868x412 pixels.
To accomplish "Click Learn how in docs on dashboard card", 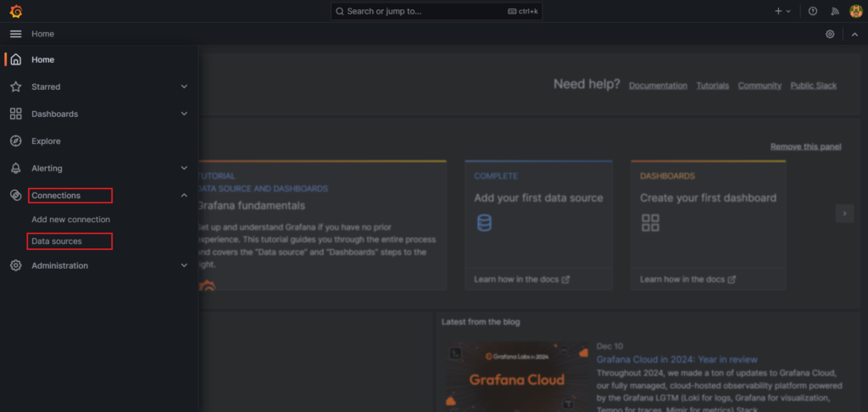I will (x=688, y=279).
